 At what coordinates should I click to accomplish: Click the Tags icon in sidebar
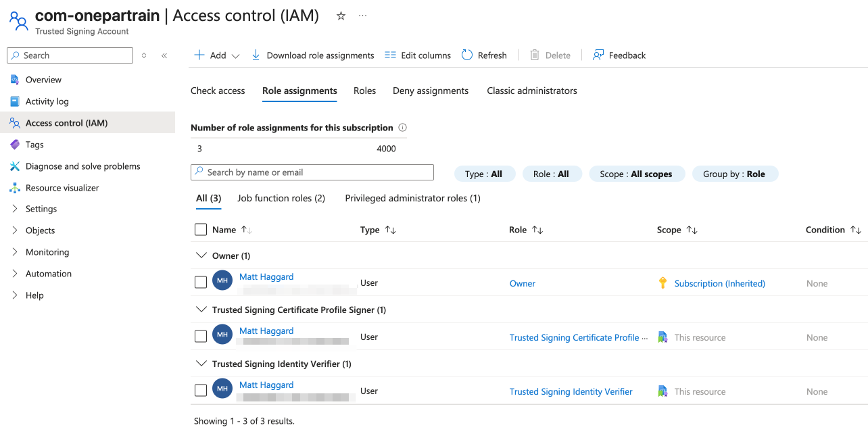(x=15, y=145)
